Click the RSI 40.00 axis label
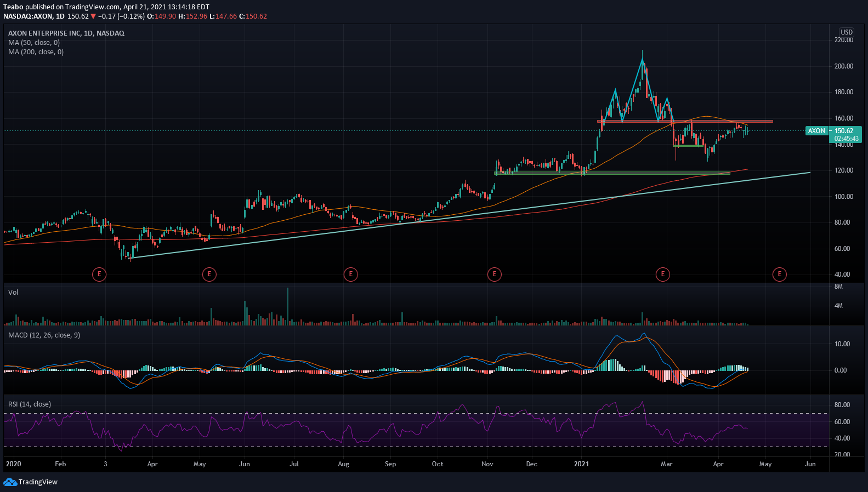 coord(842,438)
